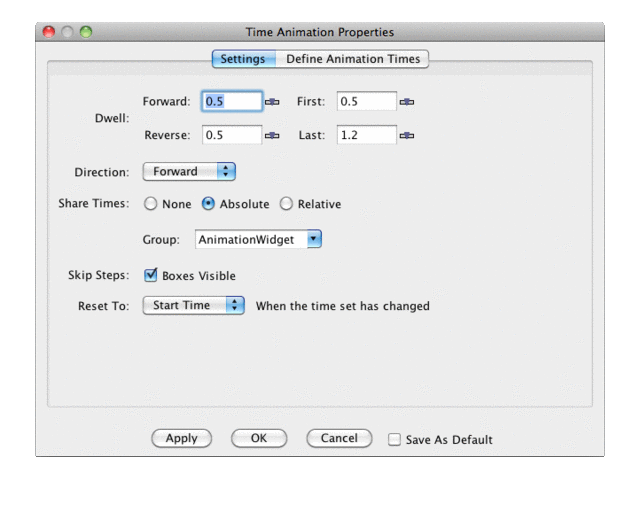Viewport: 640px width, 505px height.
Task: Enable the Save As Default checkbox
Action: 394,439
